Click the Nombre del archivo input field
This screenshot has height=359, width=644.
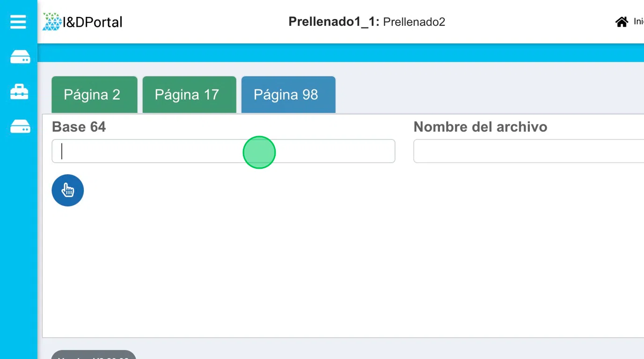(528, 151)
